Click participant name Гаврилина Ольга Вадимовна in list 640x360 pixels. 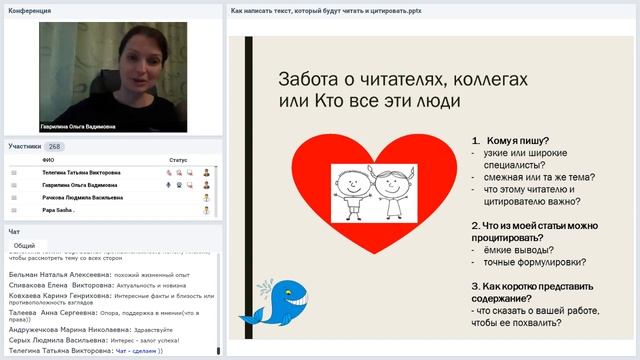point(80,185)
